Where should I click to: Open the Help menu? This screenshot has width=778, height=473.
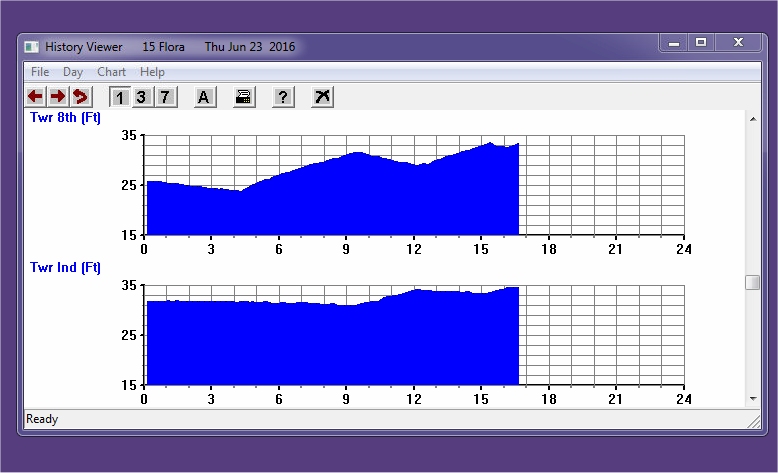tap(152, 72)
